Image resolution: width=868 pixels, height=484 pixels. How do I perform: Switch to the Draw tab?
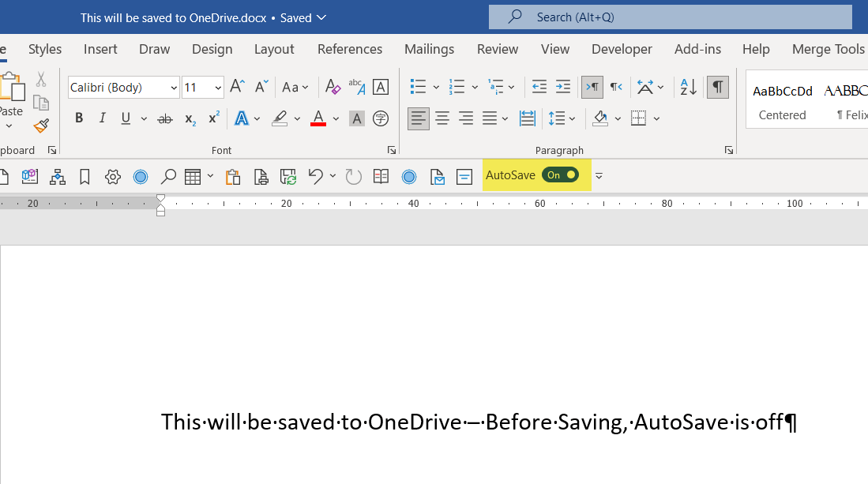click(155, 49)
